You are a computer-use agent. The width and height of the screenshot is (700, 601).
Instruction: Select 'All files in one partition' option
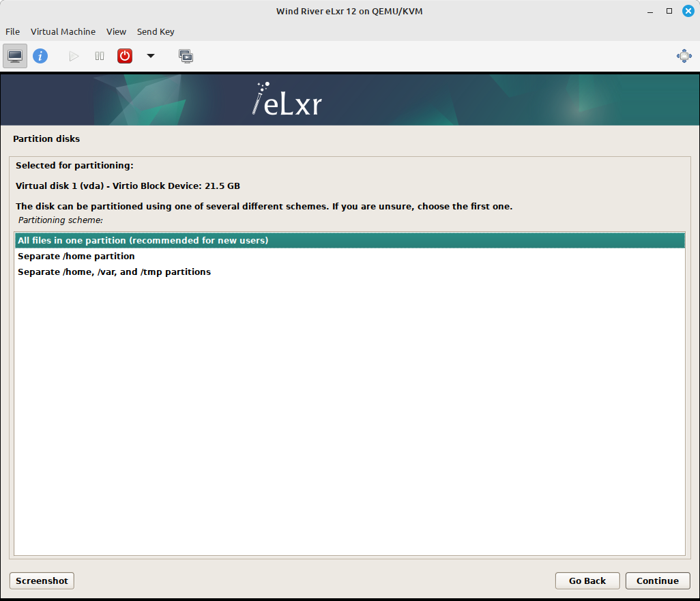click(143, 240)
